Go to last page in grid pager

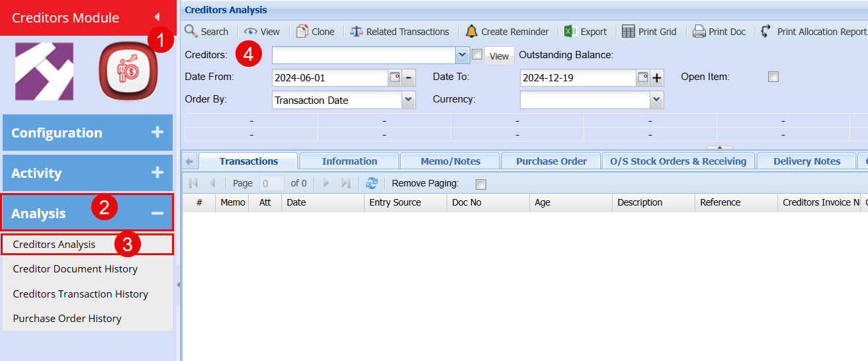tap(345, 183)
